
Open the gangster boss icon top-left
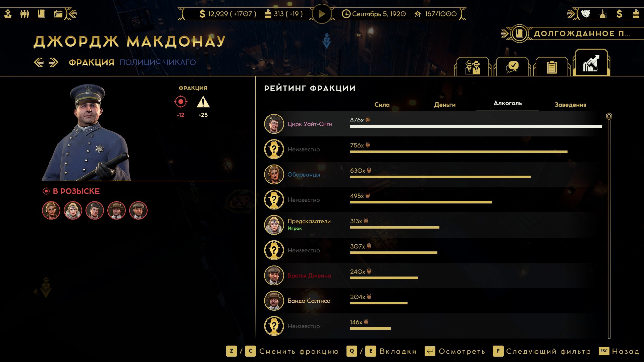pyautogui.click(x=8, y=14)
